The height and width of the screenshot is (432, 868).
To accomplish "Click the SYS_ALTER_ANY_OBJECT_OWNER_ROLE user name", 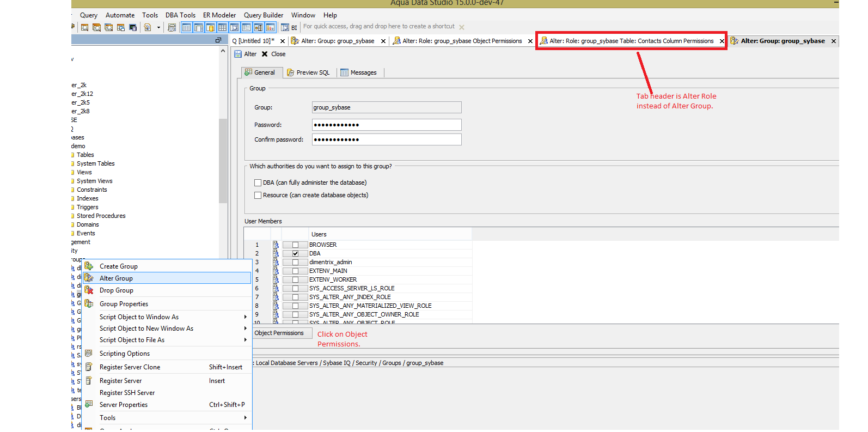I will [364, 314].
